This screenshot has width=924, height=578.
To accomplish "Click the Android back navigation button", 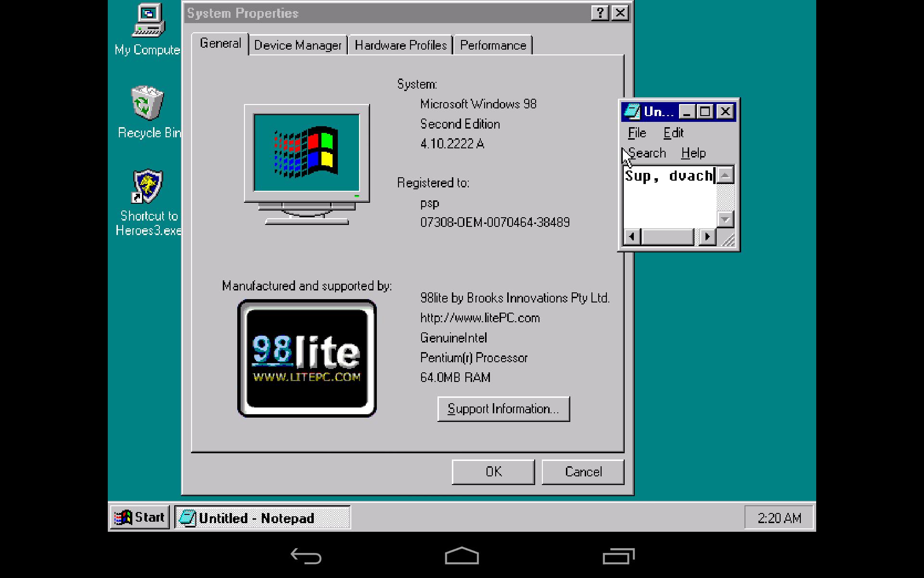I will [306, 556].
